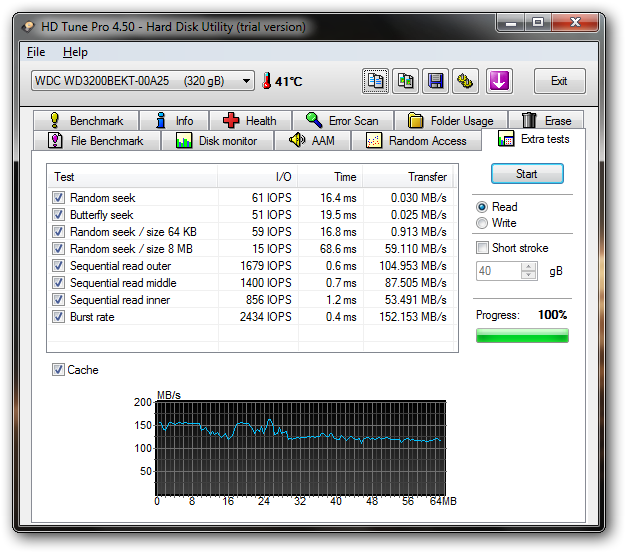Uncheck the Butterfly seek test

click(58, 215)
